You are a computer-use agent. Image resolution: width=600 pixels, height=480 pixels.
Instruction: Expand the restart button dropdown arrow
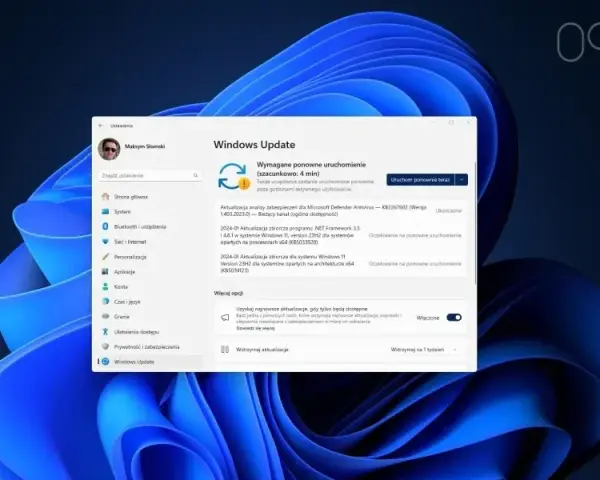click(461, 180)
